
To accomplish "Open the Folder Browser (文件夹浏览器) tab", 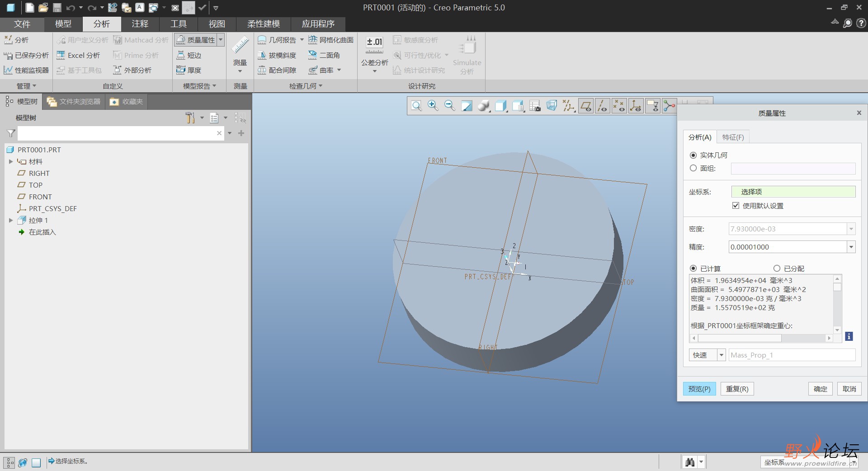I will (x=74, y=102).
